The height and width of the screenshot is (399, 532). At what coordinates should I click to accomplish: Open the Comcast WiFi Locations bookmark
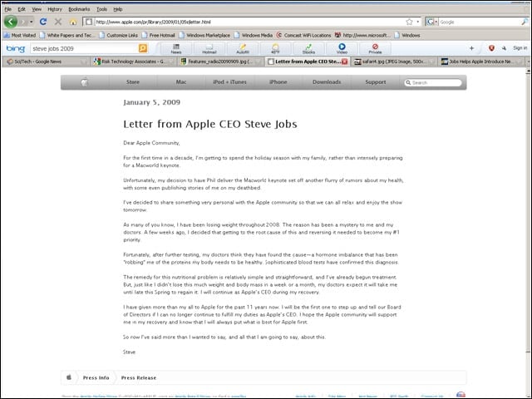303,35
